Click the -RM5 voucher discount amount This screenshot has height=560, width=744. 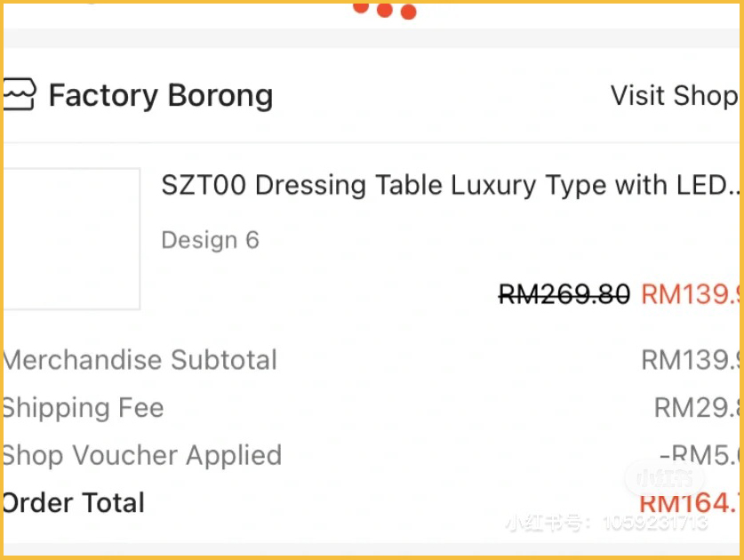click(x=700, y=455)
